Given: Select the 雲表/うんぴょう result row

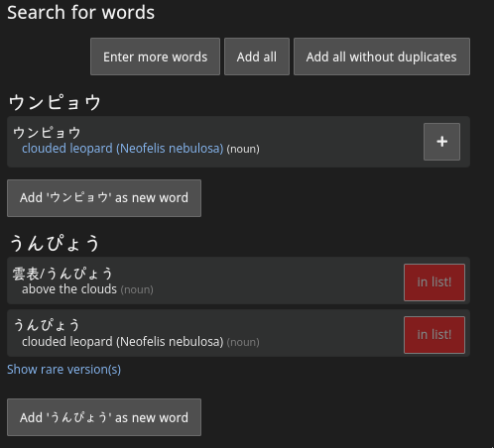Looking at the screenshot, I should click(x=238, y=280).
